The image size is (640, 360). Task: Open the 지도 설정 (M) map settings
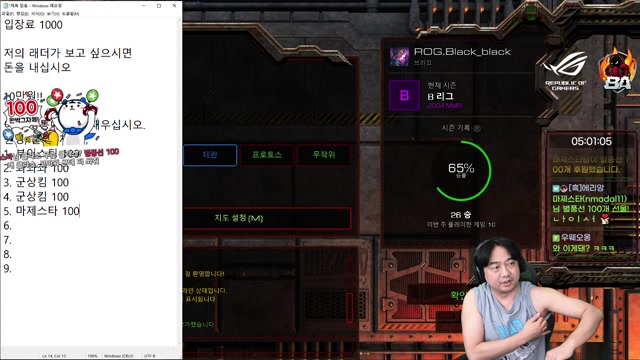(x=267, y=218)
